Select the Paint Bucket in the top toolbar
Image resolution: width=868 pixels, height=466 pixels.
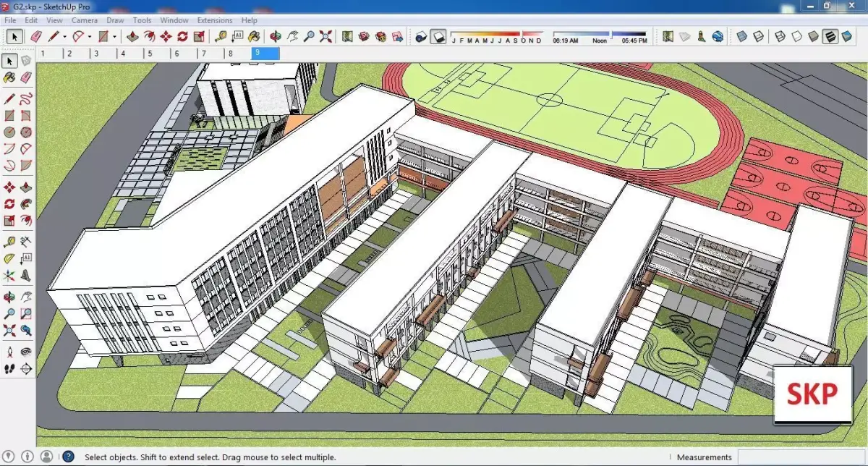(x=253, y=36)
